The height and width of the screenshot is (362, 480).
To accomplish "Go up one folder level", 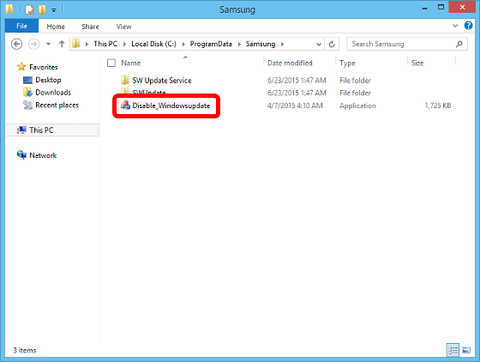I will pyautogui.click(x=61, y=44).
